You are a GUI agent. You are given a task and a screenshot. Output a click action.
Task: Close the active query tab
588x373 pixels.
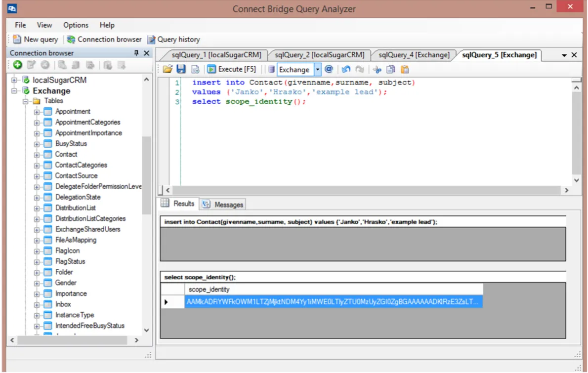pyautogui.click(x=574, y=55)
